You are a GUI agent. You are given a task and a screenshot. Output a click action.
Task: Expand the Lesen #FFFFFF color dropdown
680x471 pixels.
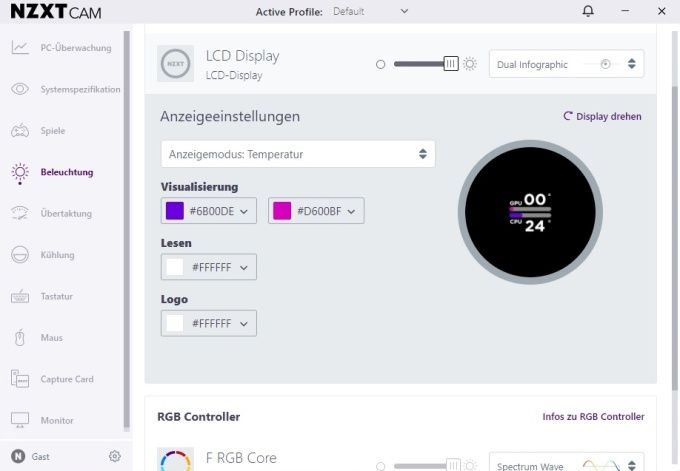pos(209,267)
